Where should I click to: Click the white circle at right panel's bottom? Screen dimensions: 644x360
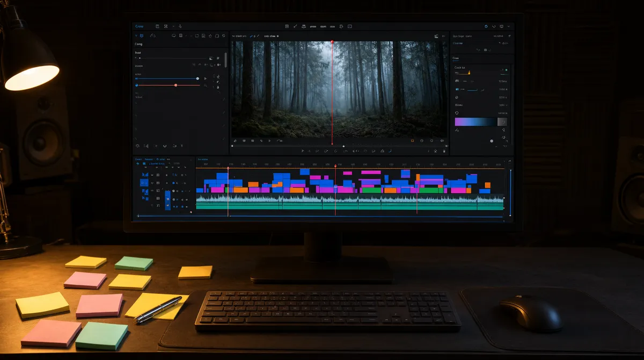[x=492, y=141]
